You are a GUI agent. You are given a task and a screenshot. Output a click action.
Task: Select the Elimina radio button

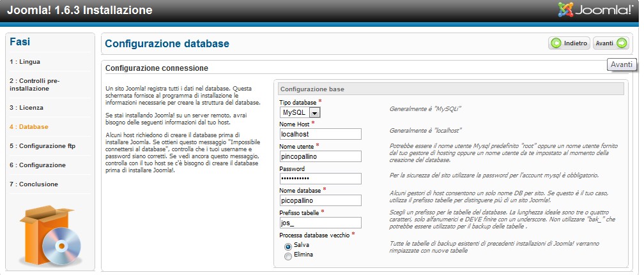pyautogui.click(x=288, y=256)
